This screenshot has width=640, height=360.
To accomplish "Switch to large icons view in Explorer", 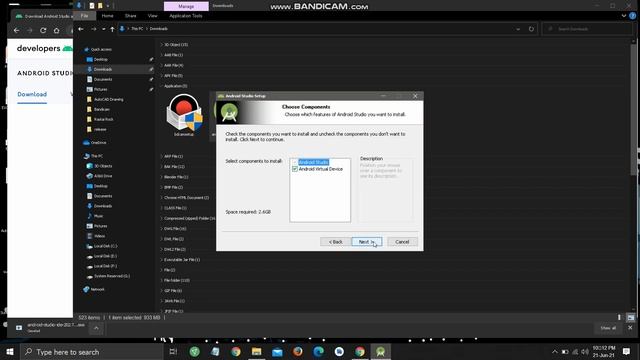I will click(631, 318).
